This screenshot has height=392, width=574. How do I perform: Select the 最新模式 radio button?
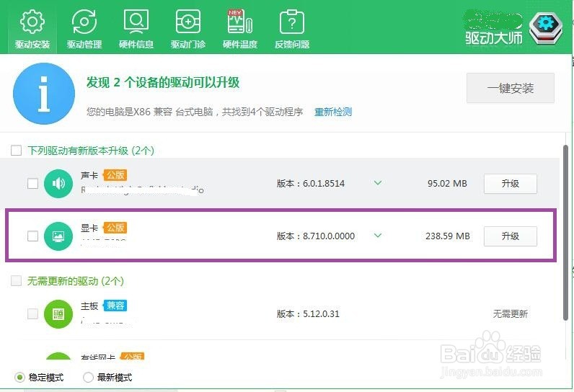[88, 377]
